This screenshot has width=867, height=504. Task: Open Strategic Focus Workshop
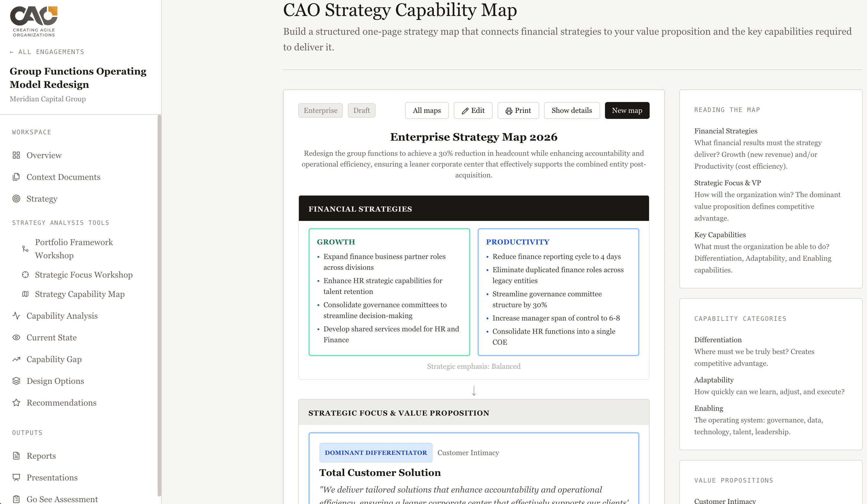coord(84,275)
